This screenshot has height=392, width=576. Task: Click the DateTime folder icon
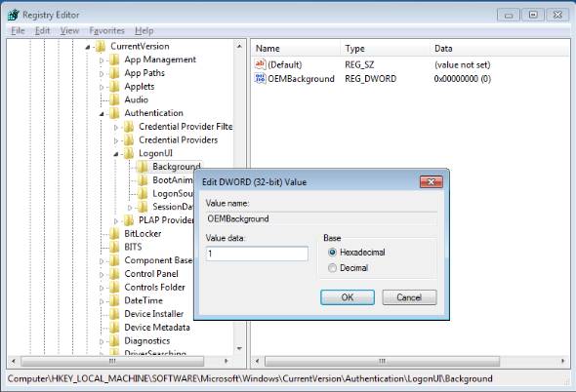[114, 300]
